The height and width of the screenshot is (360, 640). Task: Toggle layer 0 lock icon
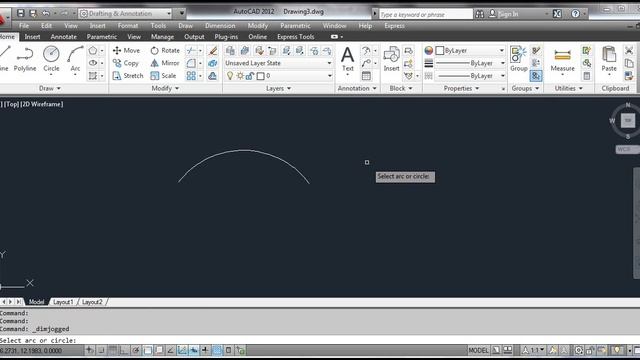pos(250,76)
